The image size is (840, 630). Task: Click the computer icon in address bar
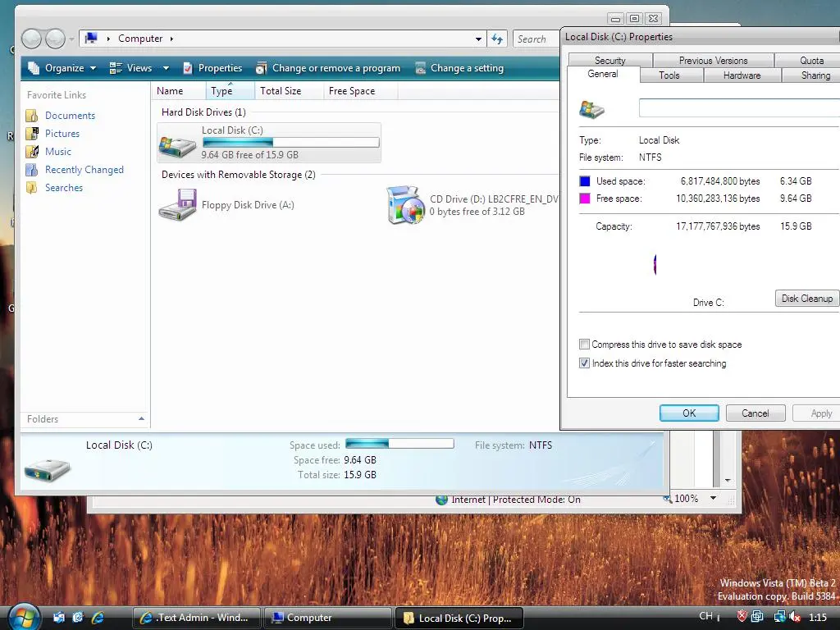pos(92,38)
